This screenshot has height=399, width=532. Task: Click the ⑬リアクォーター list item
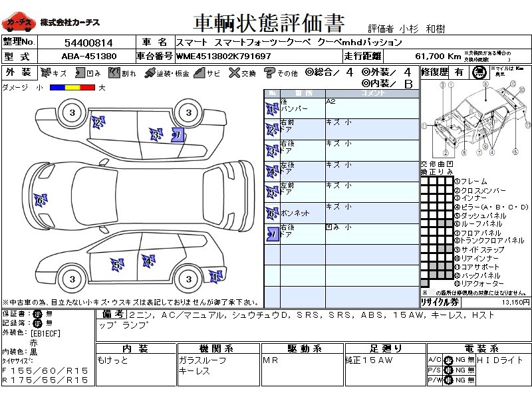[x=479, y=284]
